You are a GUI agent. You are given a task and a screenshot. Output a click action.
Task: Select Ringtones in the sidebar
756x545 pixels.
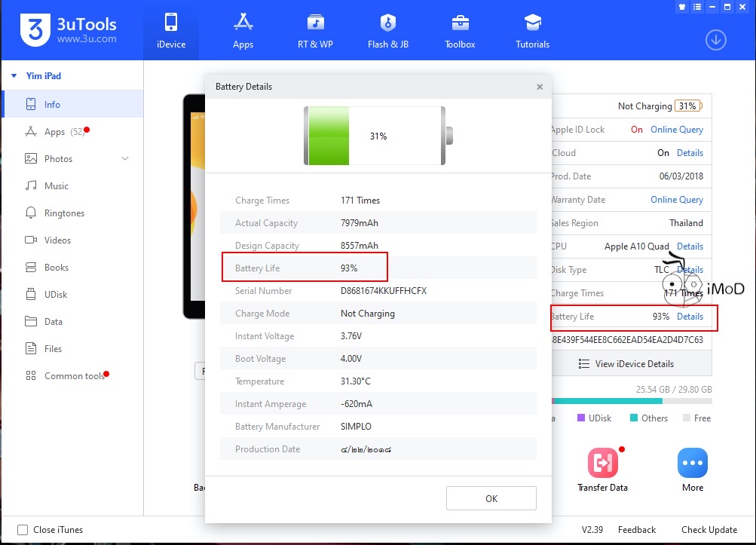(64, 213)
